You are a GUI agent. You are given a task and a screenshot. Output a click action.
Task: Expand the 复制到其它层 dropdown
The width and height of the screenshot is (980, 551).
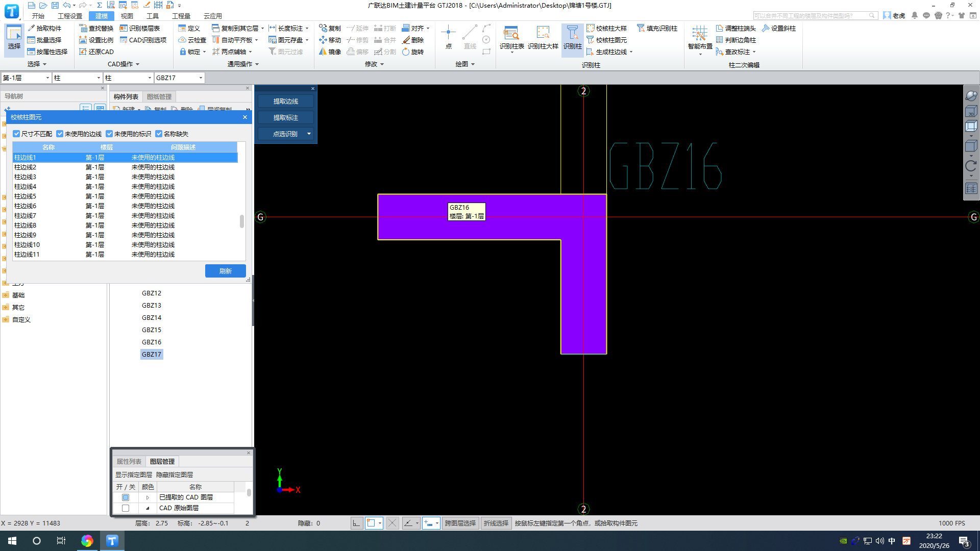(x=262, y=28)
